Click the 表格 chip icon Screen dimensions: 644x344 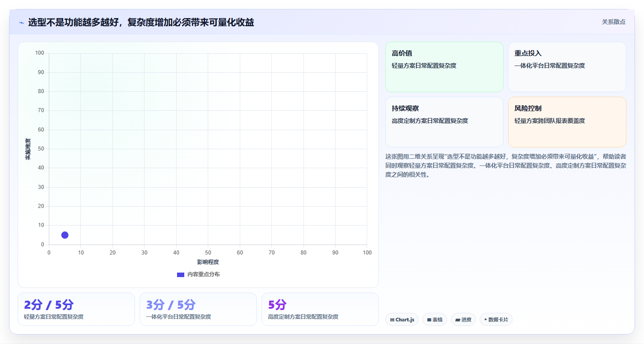point(429,320)
